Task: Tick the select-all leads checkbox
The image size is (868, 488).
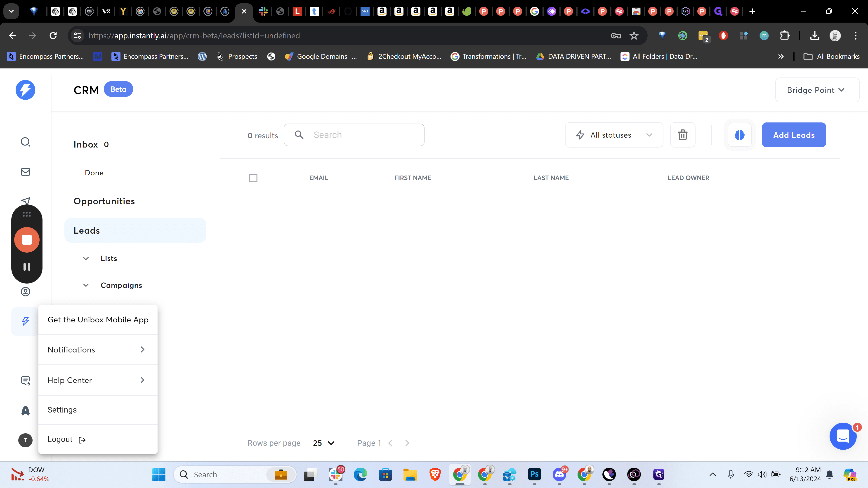Action: click(x=253, y=178)
